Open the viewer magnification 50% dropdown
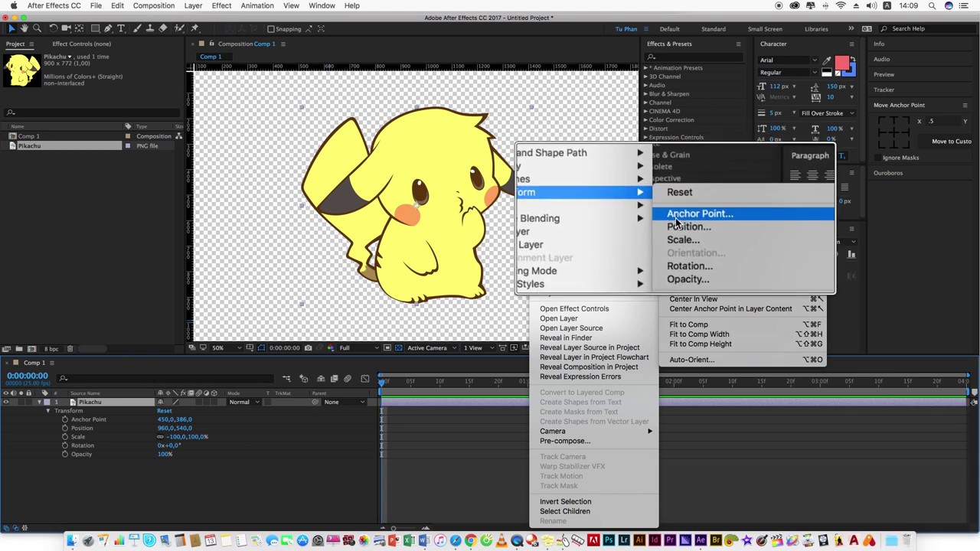Screen dimensions: 980x551 (226, 348)
